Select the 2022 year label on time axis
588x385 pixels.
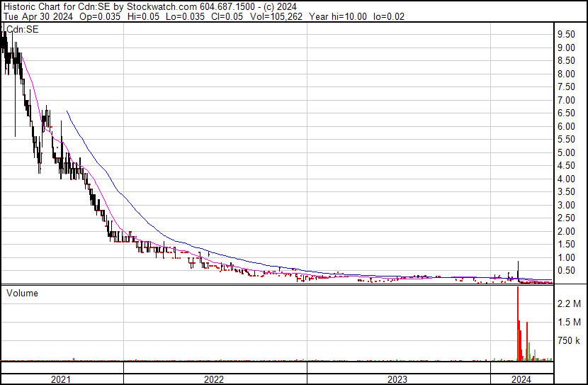click(214, 379)
